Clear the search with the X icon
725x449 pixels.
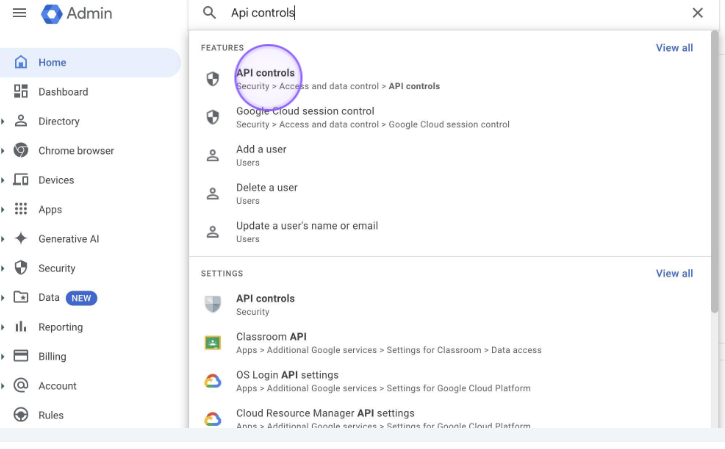[697, 12]
